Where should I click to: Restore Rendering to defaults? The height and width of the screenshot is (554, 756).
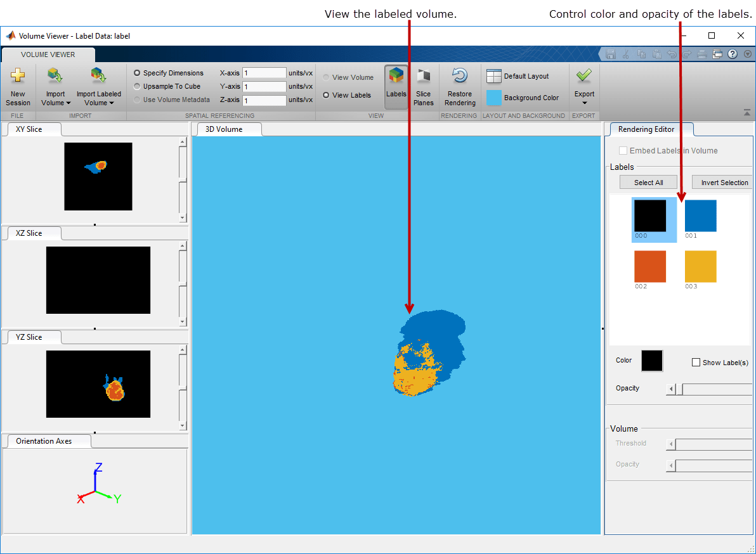(x=460, y=87)
